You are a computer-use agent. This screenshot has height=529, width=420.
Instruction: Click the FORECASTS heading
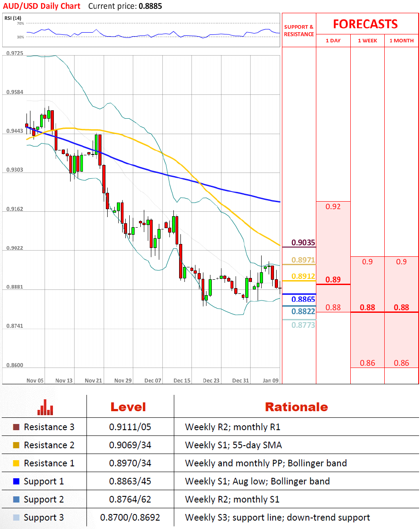click(x=365, y=24)
